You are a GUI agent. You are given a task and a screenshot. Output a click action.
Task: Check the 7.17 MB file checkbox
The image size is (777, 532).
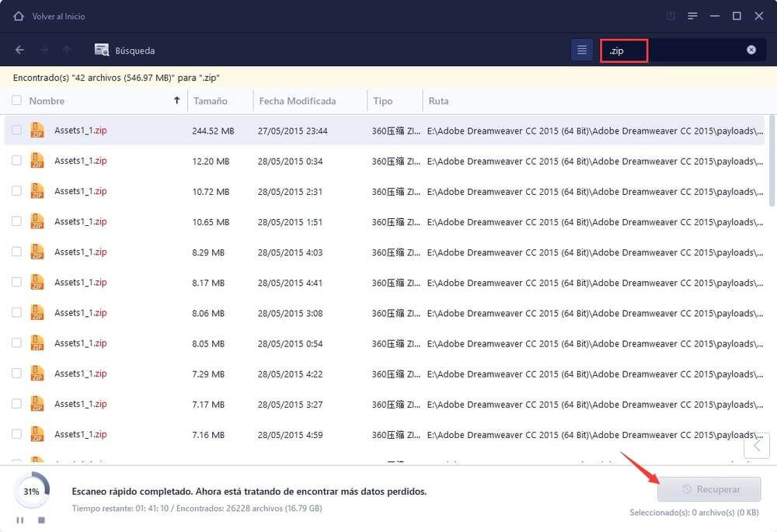(16, 404)
